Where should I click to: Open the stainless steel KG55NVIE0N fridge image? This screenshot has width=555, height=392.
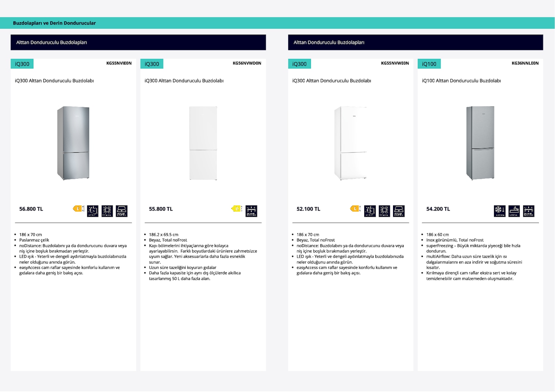[73, 143]
